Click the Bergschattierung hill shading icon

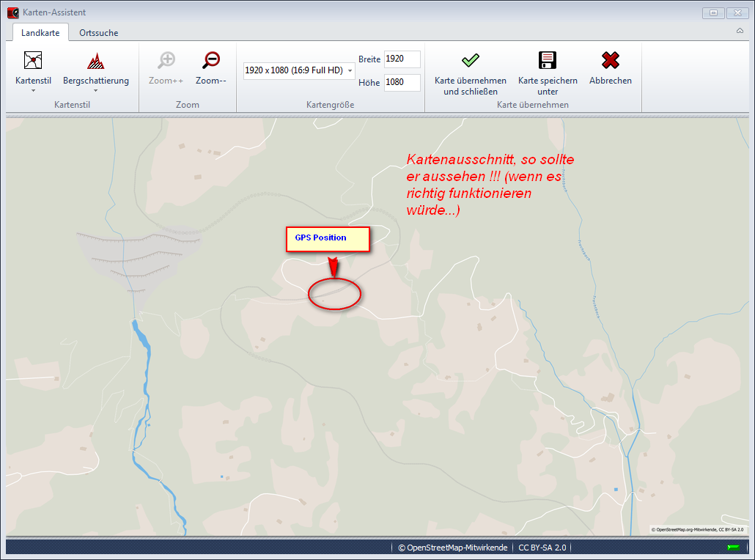point(95,61)
